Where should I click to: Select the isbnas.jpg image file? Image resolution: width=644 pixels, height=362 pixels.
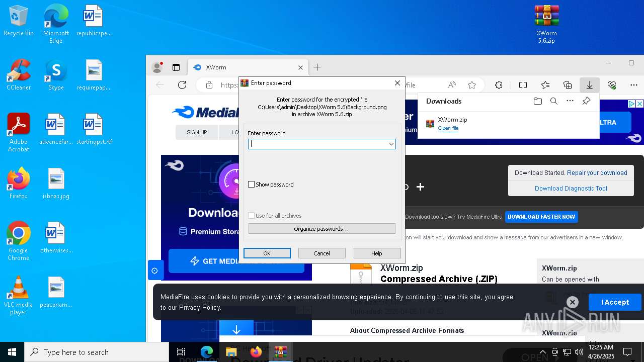pos(56,184)
